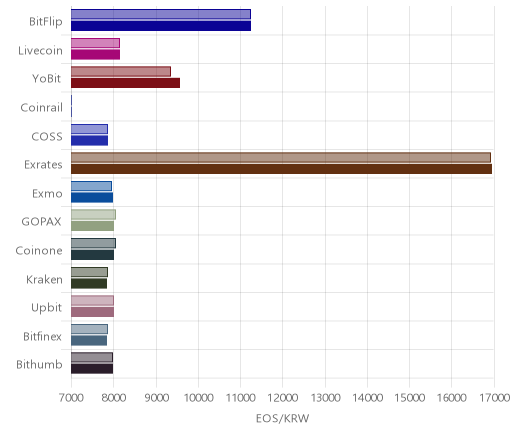Click the EOS/KRW axis title
The height and width of the screenshot is (436, 512).
point(283,418)
